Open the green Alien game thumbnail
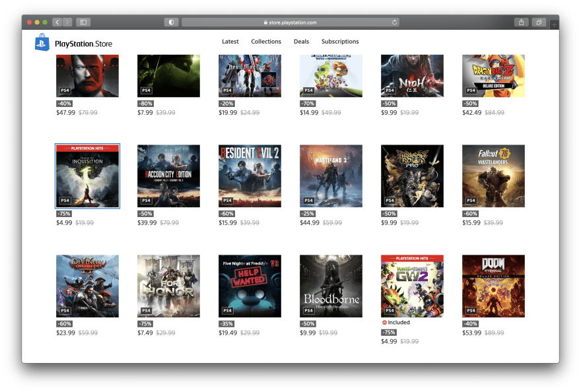Viewport: 581px width, 392px height. click(x=168, y=76)
